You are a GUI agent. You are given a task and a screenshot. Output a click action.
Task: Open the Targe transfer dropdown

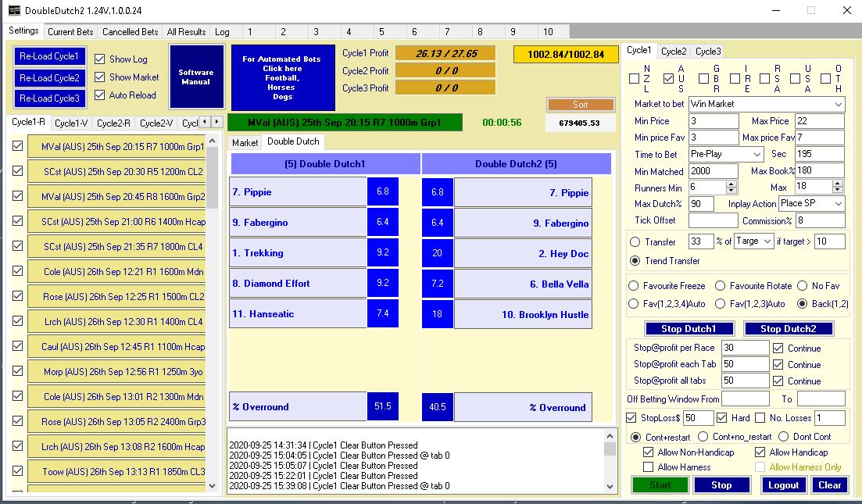click(753, 241)
